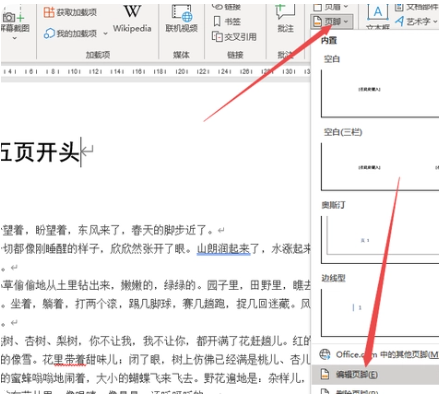Viewport: 439px width, 399px height.
Task: Add a 批注 comment
Action: pyautogui.click(x=285, y=19)
